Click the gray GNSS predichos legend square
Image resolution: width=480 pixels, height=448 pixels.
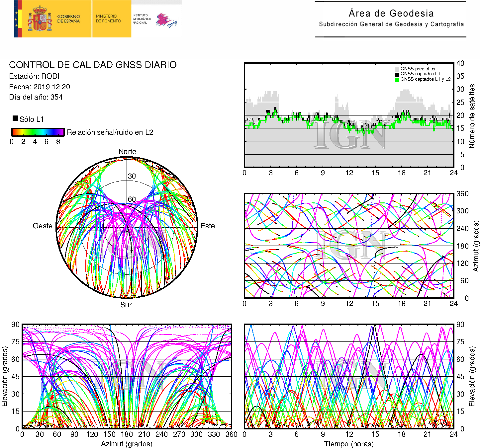click(397, 69)
